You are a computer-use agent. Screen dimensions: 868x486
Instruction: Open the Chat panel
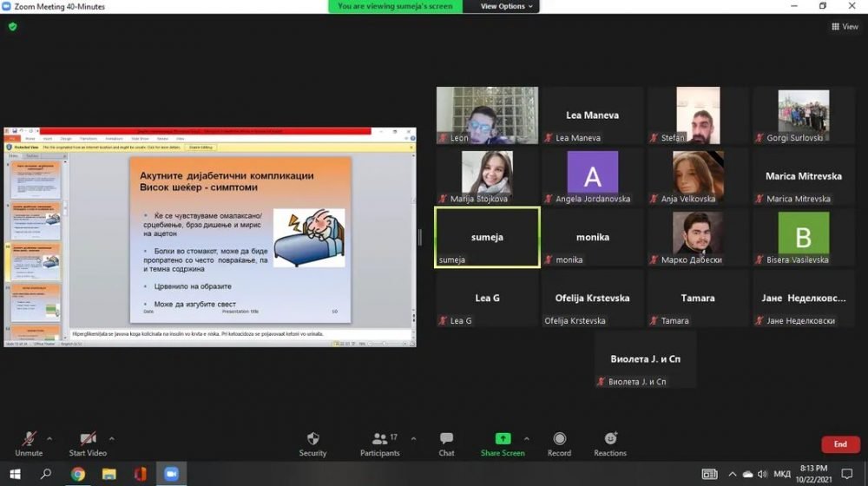(x=446, y=439)
